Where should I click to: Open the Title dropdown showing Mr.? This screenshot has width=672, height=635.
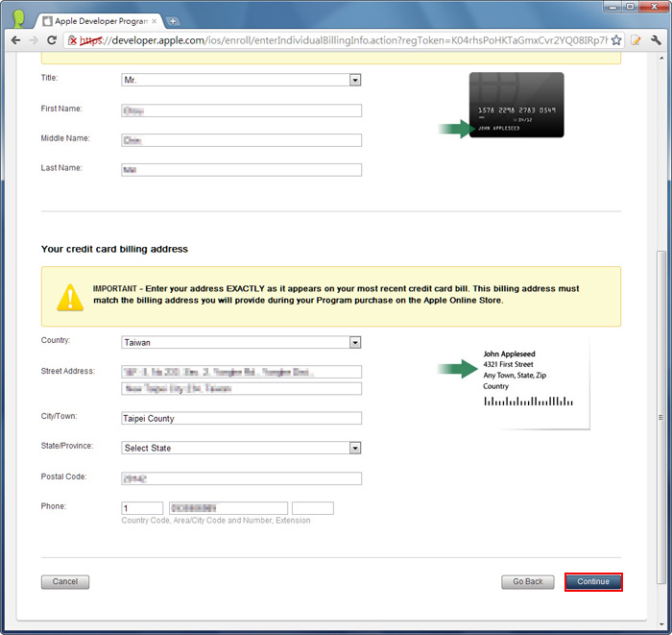point(241,80)
